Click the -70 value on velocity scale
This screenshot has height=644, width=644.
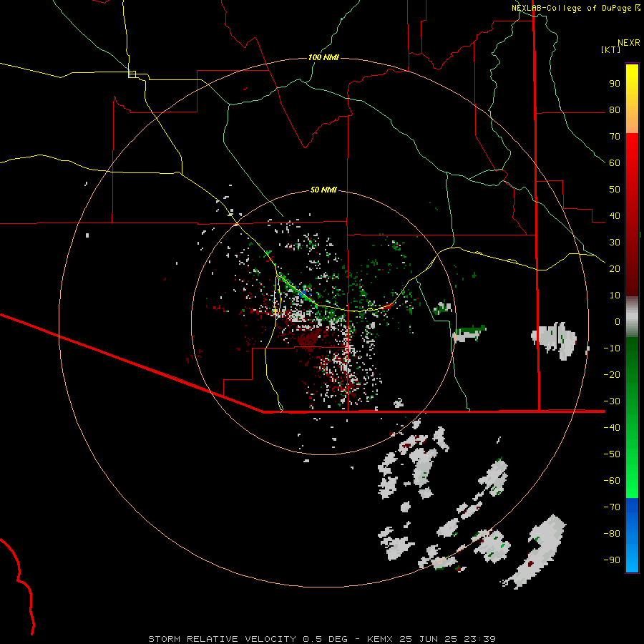tap(612, 507)
